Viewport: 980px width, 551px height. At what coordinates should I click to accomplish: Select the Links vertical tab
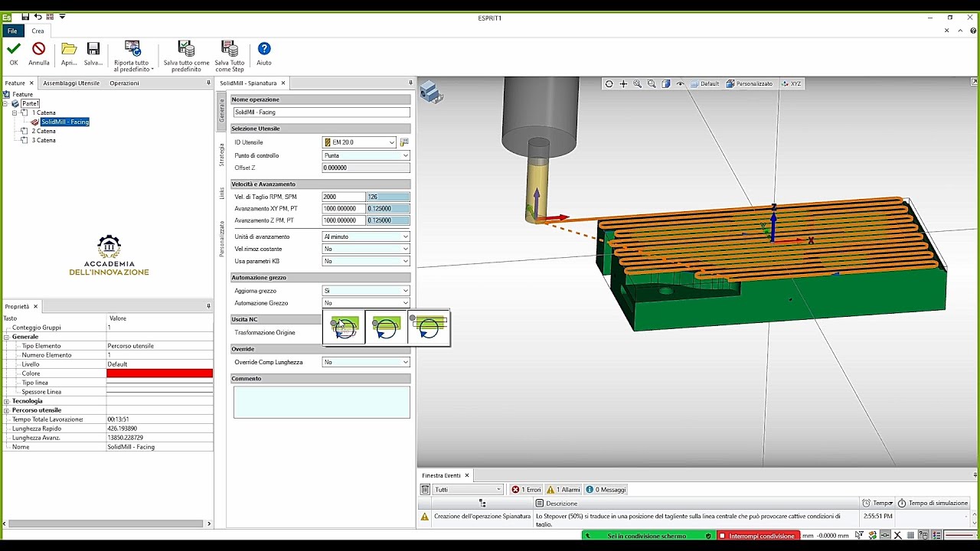pos(222,193)
